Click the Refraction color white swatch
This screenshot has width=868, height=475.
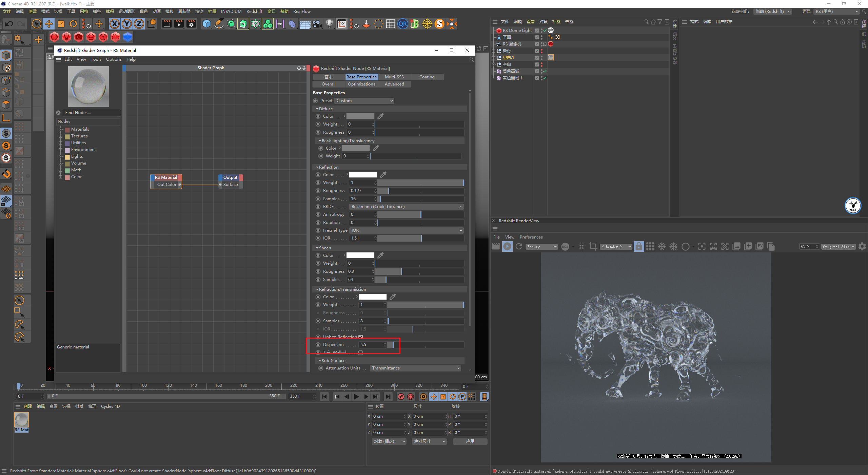pos(372,297)
